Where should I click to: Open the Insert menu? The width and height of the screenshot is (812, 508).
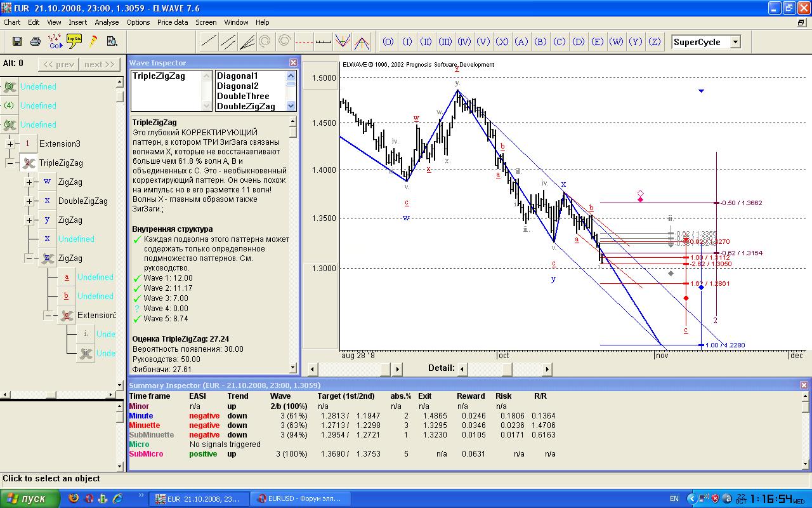tap(78, 22)
